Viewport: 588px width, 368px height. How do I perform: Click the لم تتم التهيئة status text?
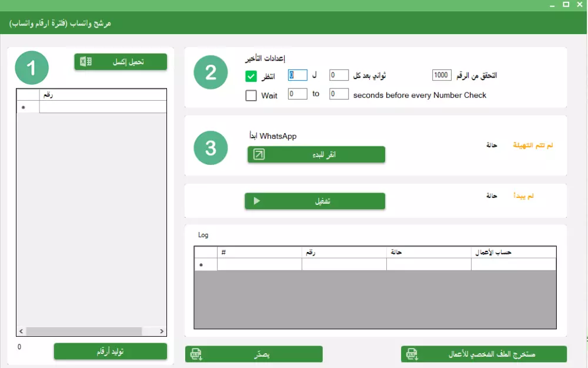pyautogui.click(x=533, y=145)
